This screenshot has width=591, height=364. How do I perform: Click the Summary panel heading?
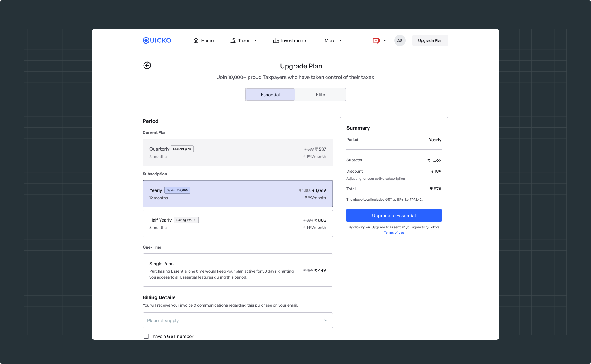[x=358, y=128]
